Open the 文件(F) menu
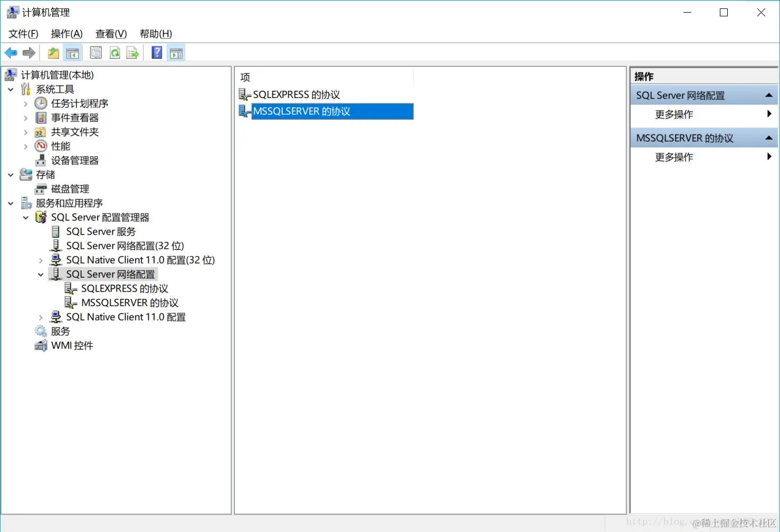This screenshot has height=532, width=780. tap(23, 34)
